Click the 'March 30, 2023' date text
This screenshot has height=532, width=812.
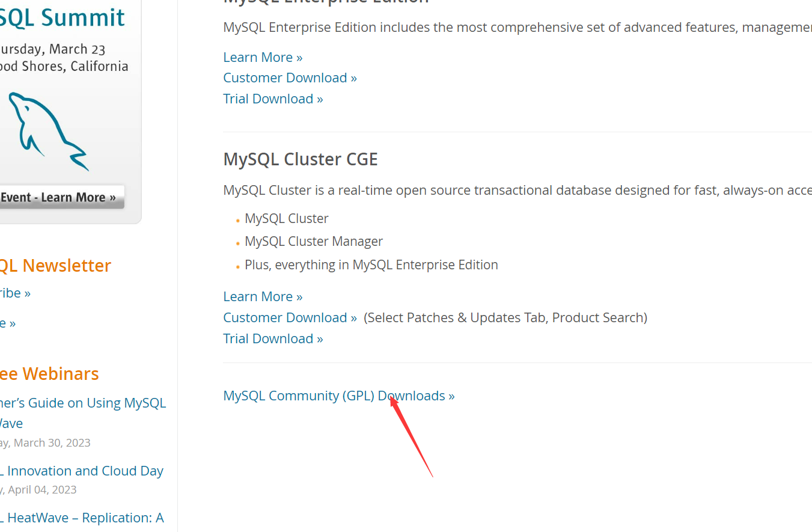(52, 442)
